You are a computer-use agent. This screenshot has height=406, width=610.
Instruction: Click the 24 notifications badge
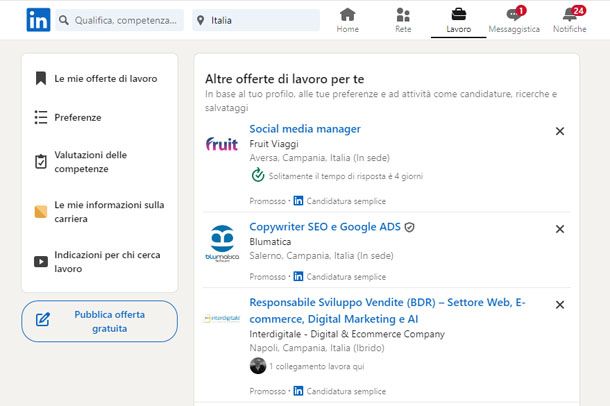[x=579, y=10]
